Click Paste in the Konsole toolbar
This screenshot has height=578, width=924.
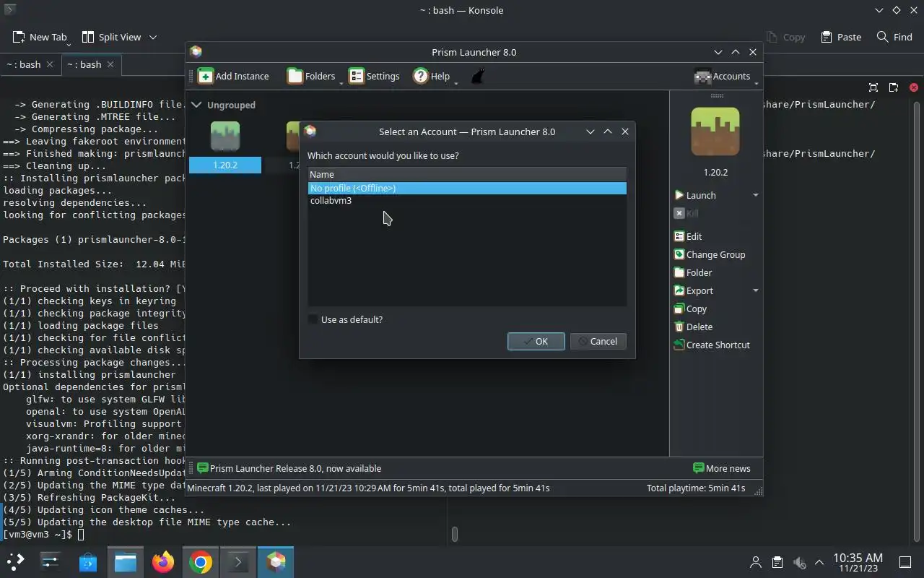pos(841,37)
